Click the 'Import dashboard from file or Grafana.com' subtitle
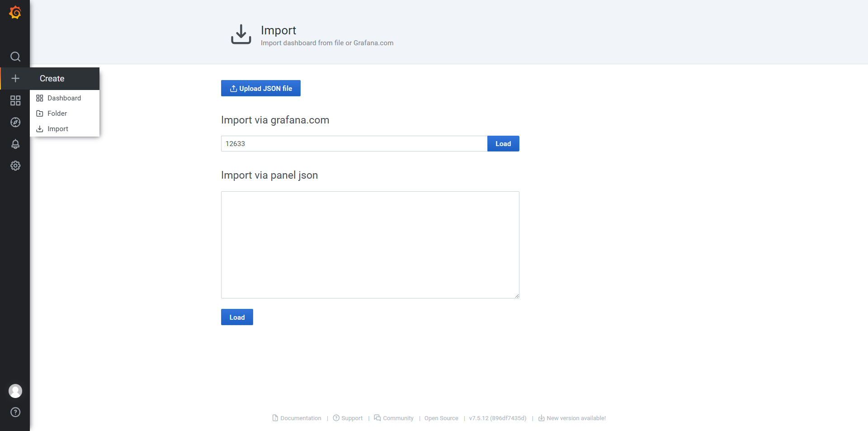 (327, 43)
